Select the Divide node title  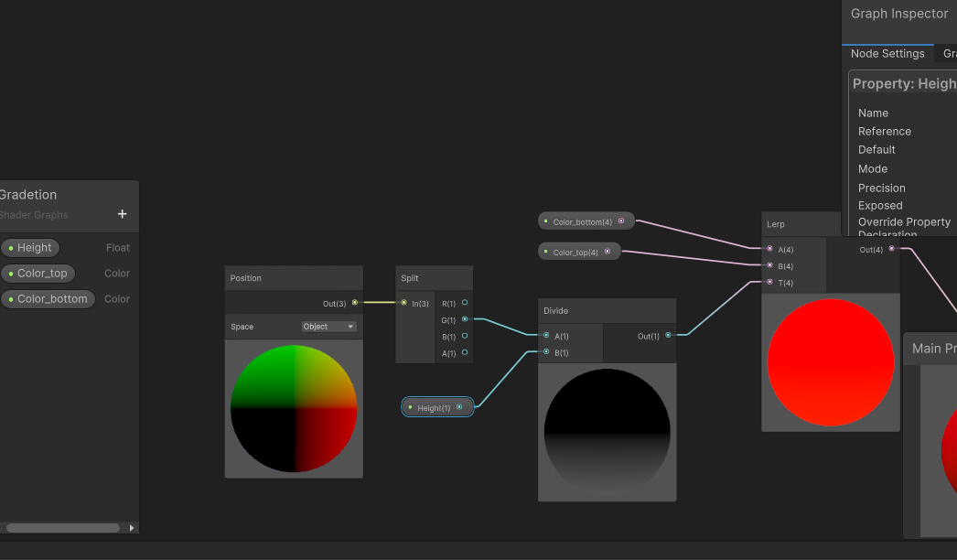point(556,311)
